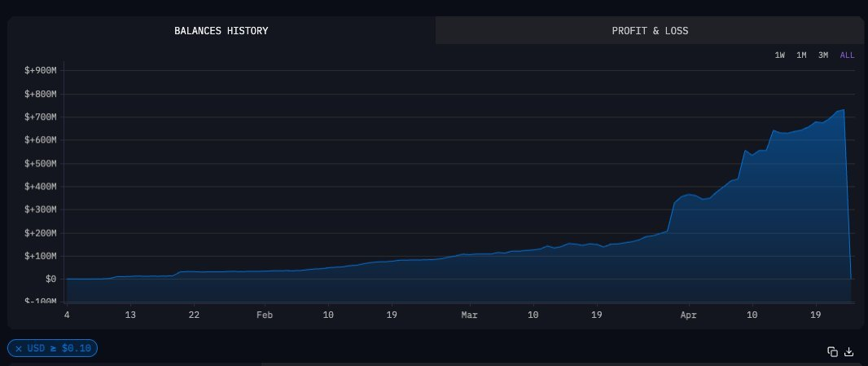Click the $+500M y-axis label
Image resolution: width=868 pixels, height=366 pixels.
point(41,164)
